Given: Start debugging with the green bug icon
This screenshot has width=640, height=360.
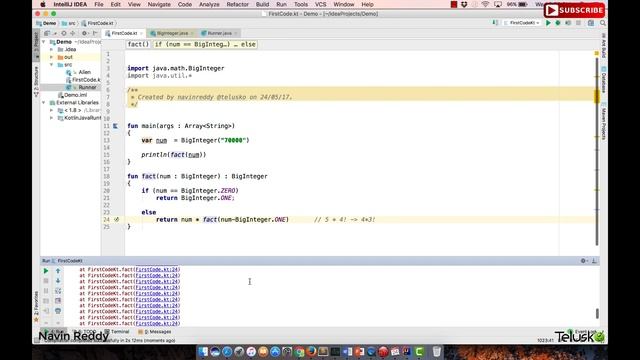Looking at the screenshot, I should 558,23.
